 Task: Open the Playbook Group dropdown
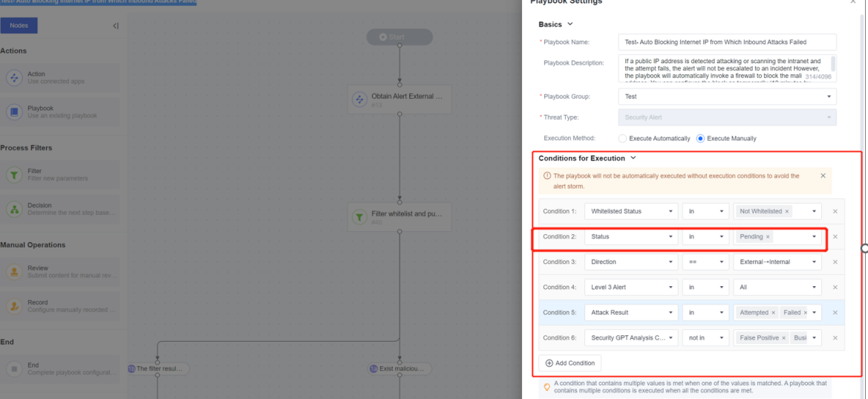pos(727,97)
